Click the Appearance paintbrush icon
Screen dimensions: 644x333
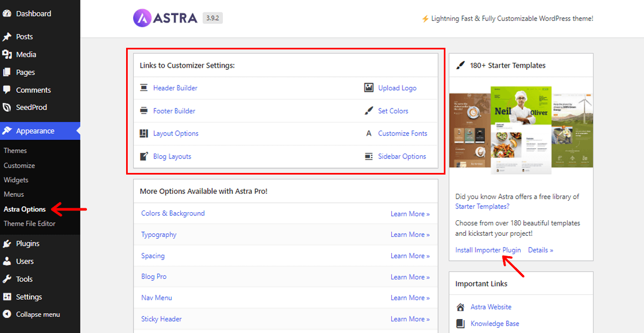coord(7,131)
